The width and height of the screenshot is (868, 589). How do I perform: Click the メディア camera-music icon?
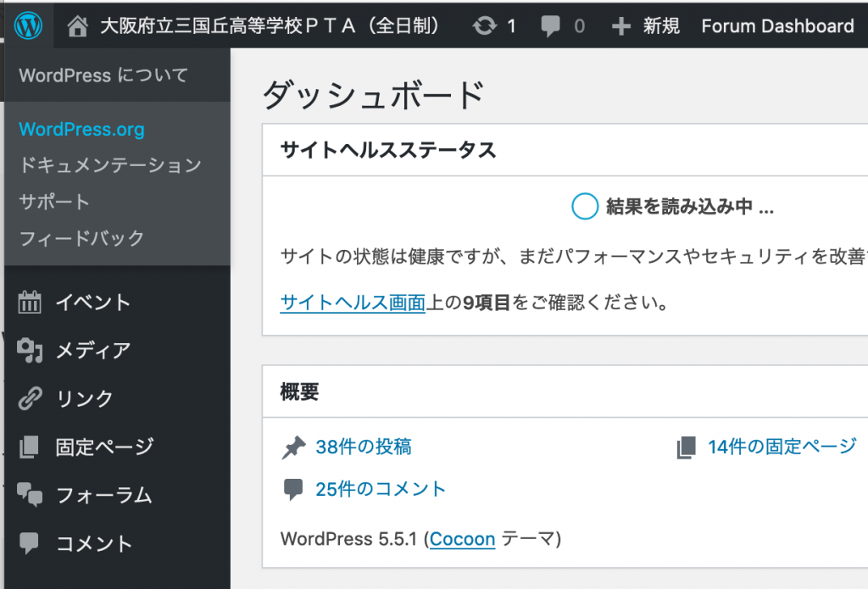click(30, 350)
